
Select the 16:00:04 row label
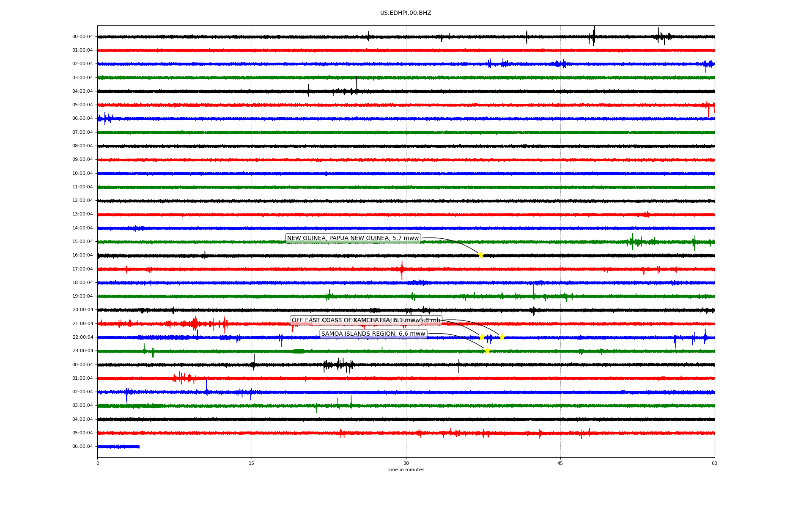(x=82, y=255)
